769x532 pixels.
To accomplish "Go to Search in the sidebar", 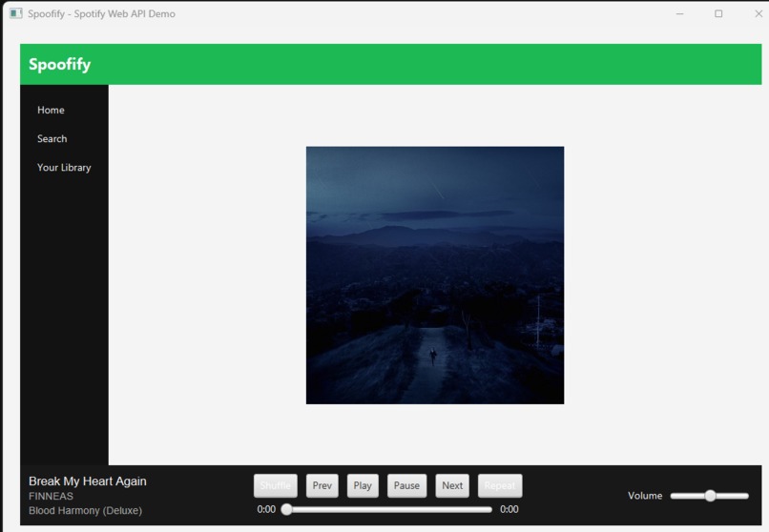I will 52,138.
